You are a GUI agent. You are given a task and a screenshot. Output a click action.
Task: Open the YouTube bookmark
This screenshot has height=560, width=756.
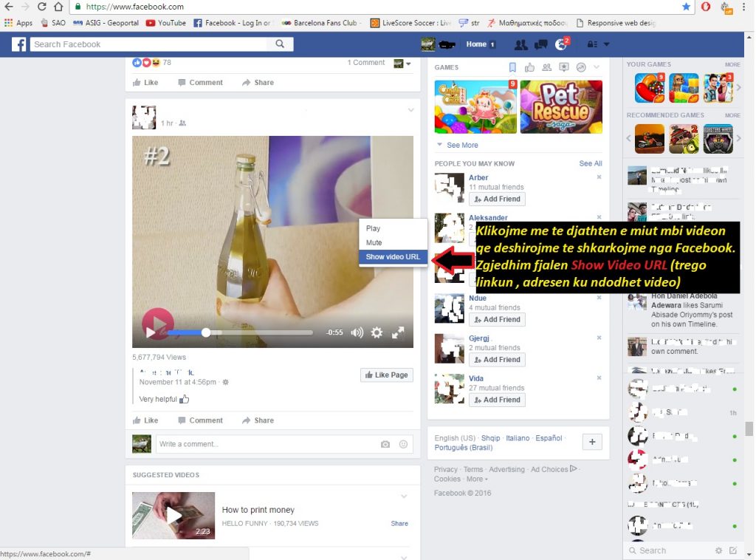(166, 23)
